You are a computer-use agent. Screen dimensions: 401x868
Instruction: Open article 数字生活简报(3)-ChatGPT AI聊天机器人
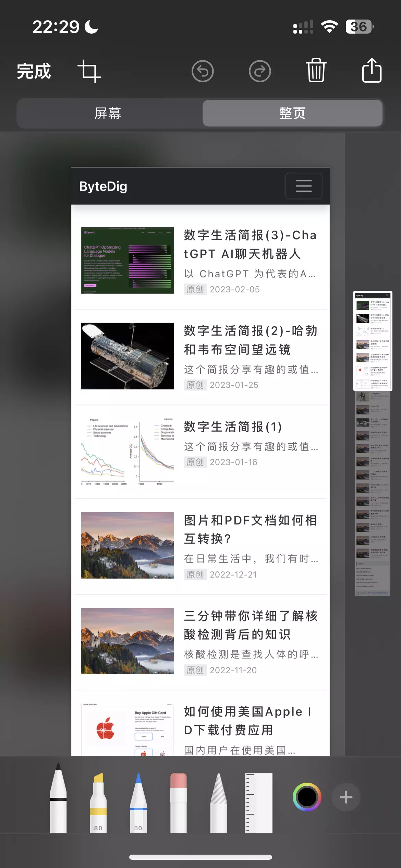click(250, 245)
